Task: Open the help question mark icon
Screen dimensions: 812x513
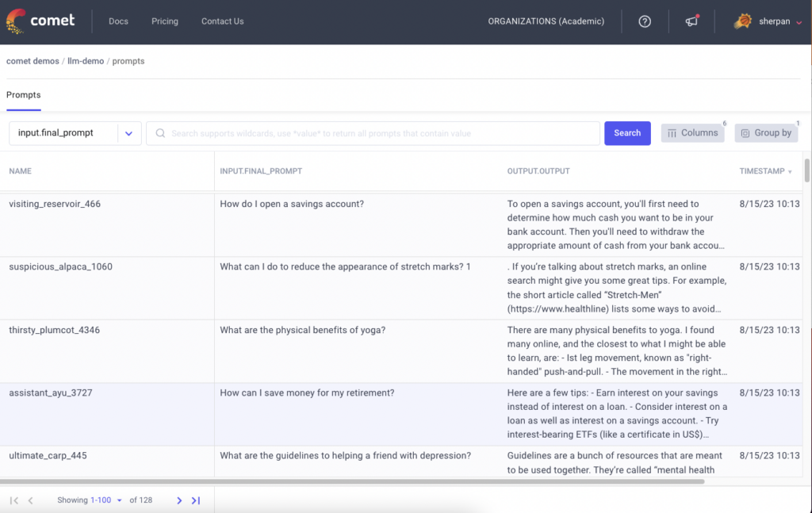Action: 645,21
